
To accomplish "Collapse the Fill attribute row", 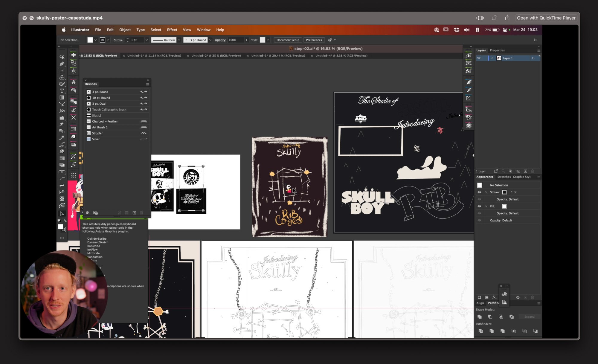I will coord(486,206).
